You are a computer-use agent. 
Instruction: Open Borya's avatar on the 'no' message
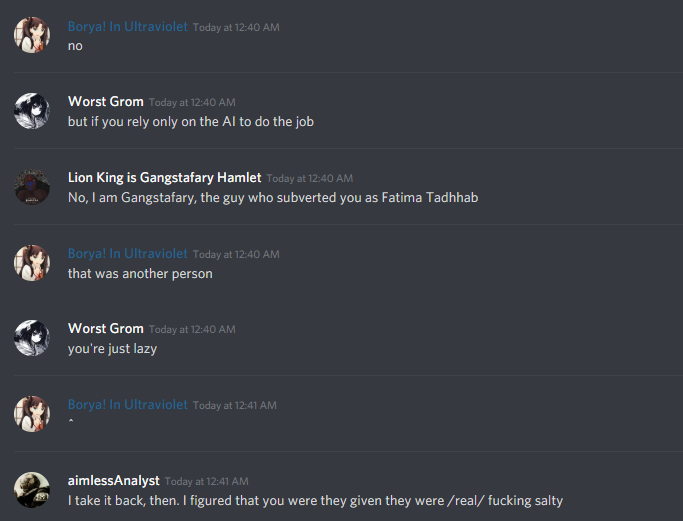32,35
